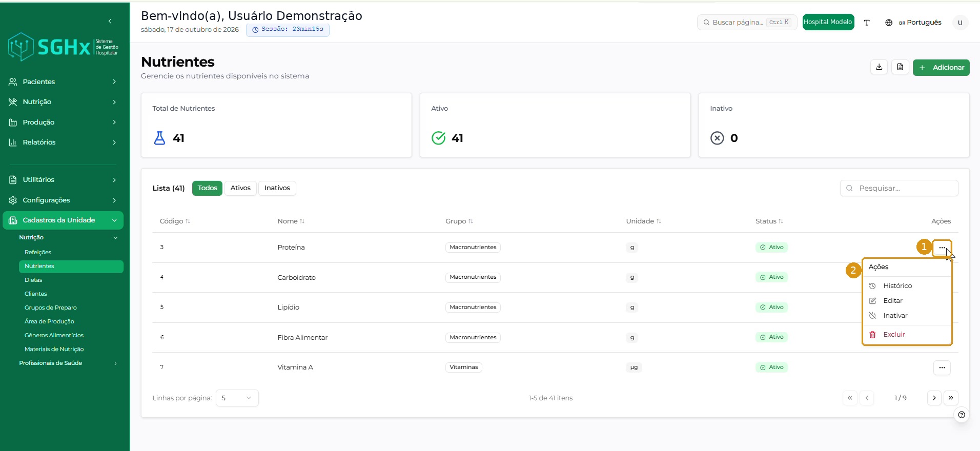Expand the Pacientes sidebar menu
Image resolution: width=980 pixels, height=451 pixels.
(x=63, y=82)
